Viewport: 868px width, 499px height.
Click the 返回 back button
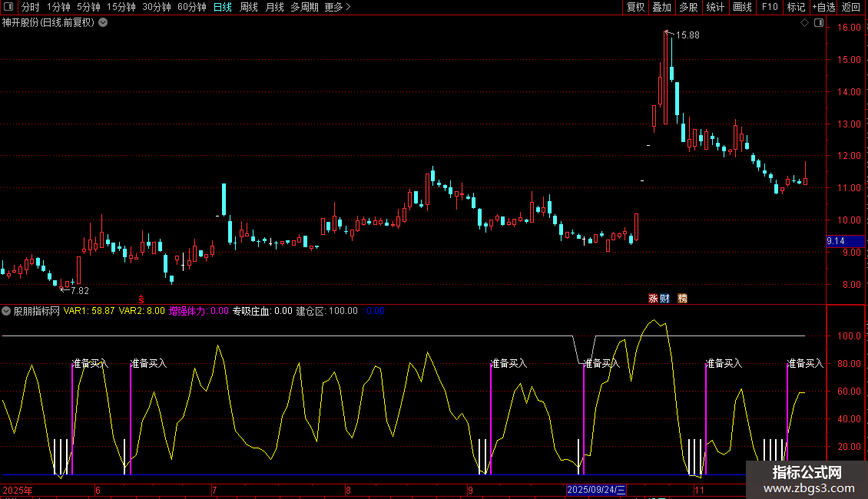coord(851,8)
